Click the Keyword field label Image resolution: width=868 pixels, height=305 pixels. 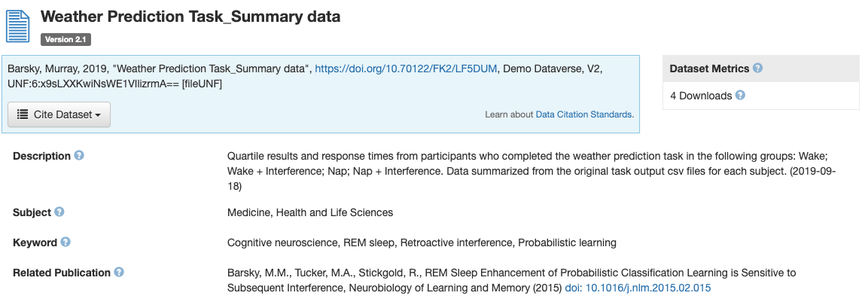[35, 242]
